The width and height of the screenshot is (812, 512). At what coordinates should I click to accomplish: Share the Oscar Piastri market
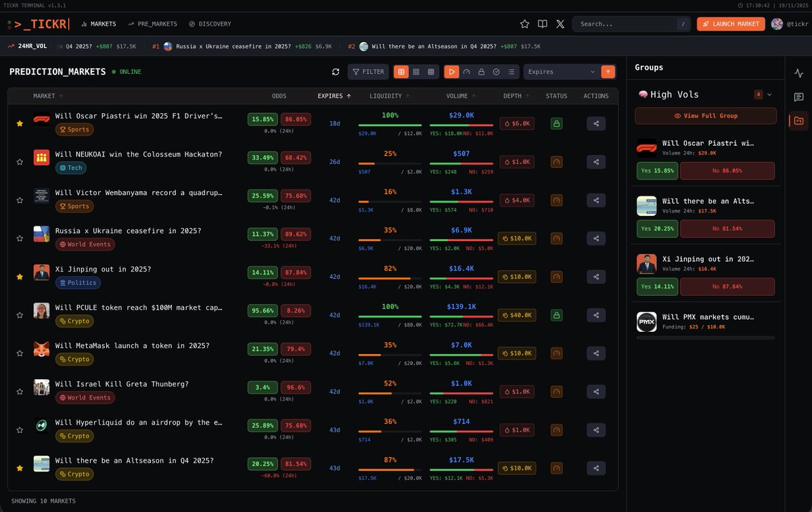click(596, 123)
